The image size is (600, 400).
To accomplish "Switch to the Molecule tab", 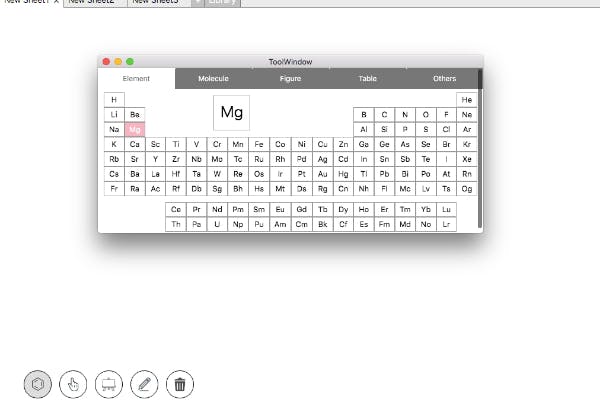I will (x=213, y=78).
